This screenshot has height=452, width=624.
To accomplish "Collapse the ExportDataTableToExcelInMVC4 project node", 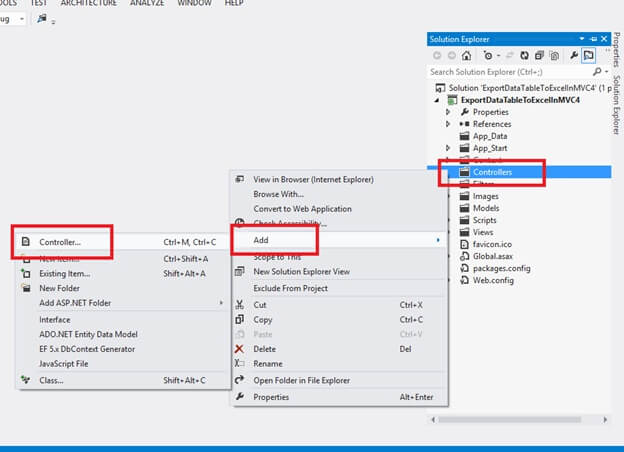I will click(437, 100).
